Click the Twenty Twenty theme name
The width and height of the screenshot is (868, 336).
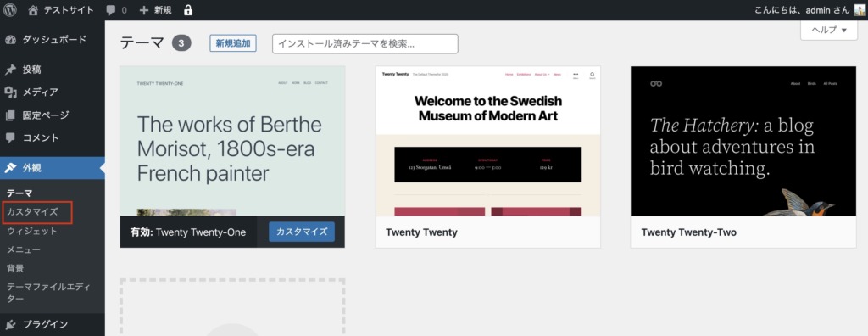[x=421, y=232]
